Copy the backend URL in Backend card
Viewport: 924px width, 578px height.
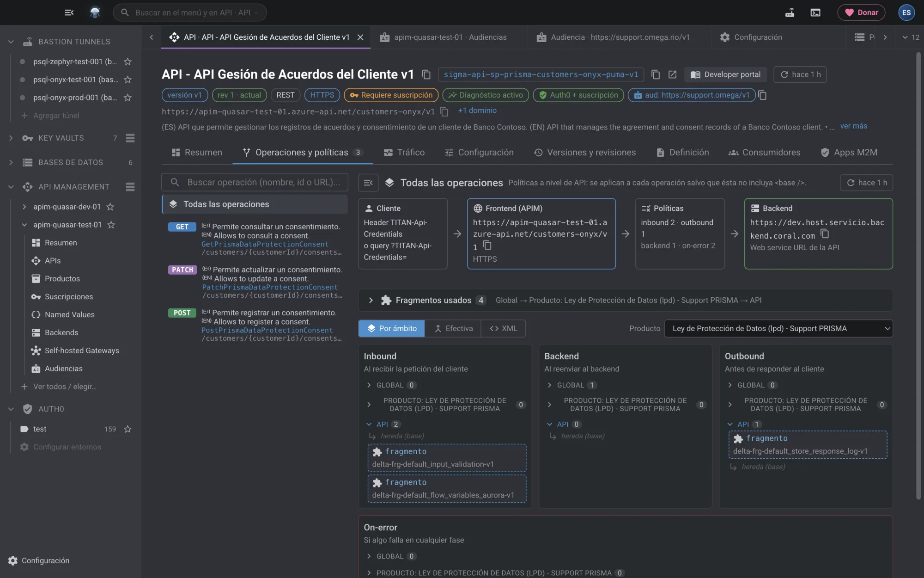click(825, 234)
